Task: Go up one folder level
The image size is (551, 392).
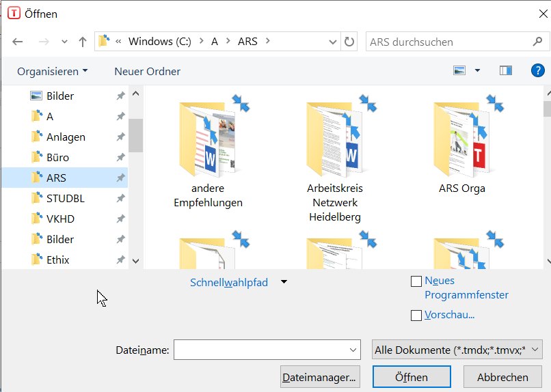Action: 83,42
